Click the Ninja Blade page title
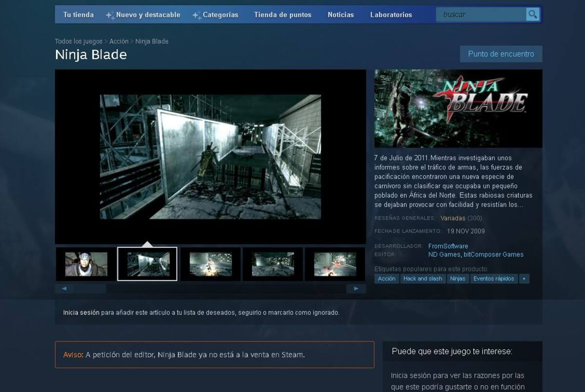The width and height of the screenshot is (585, 392). pyautogui.click(x=91, y=55)
